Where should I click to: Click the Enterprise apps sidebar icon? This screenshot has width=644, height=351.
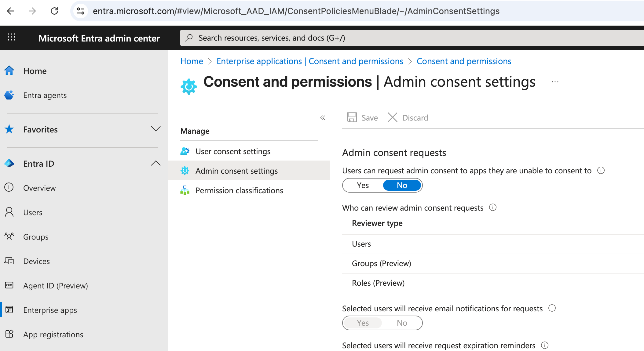point(9,310)
